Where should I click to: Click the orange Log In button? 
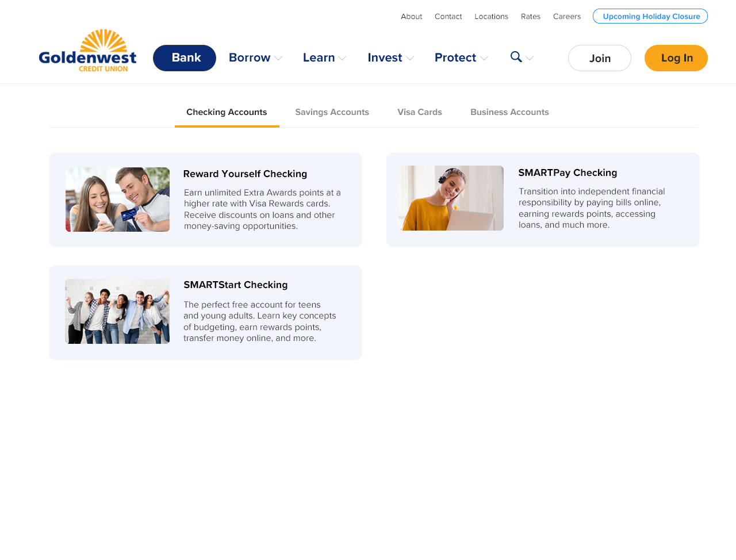pos(676,58)
